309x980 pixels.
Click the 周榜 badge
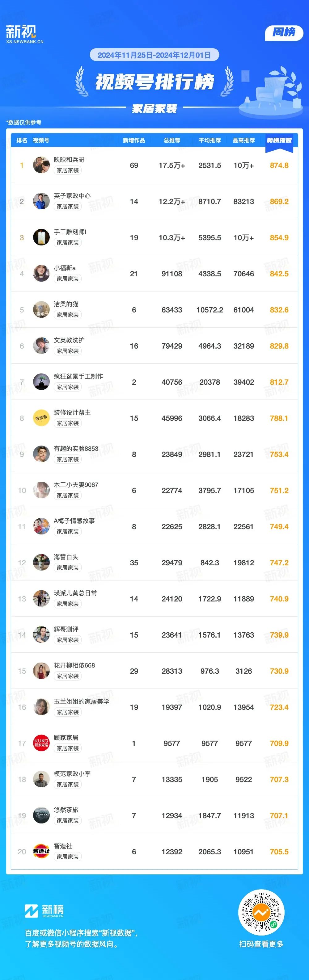click(x=284, y=33)
